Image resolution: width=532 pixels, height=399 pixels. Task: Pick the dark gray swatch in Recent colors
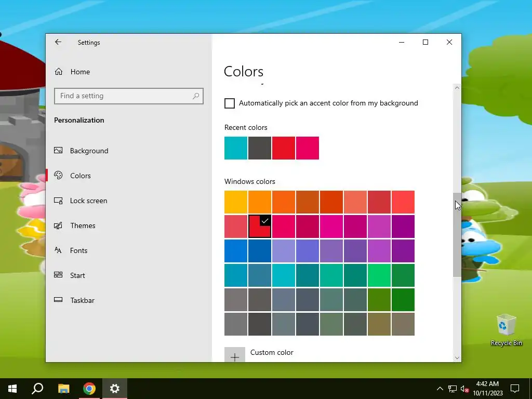point(260,148)
